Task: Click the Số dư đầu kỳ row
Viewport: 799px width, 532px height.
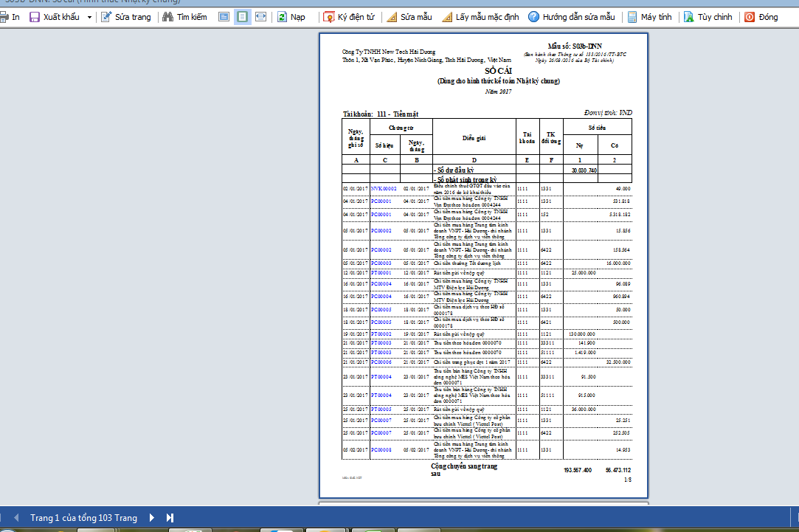Action: (487, 170)
